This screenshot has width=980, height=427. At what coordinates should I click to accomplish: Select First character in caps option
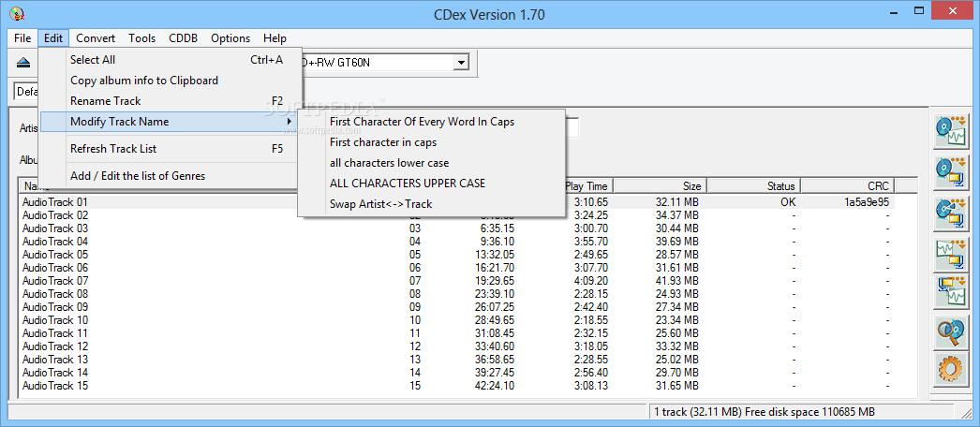[432, 142]
